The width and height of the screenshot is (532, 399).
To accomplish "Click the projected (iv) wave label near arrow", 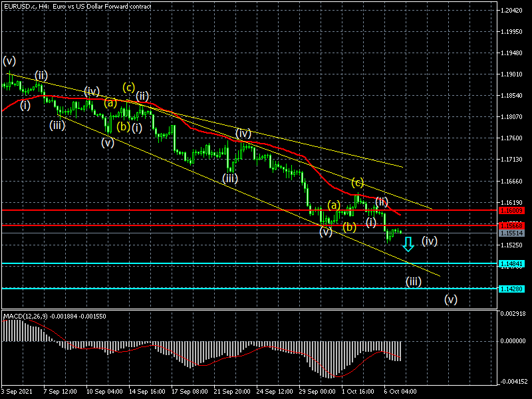I will (x=430, y=241).
